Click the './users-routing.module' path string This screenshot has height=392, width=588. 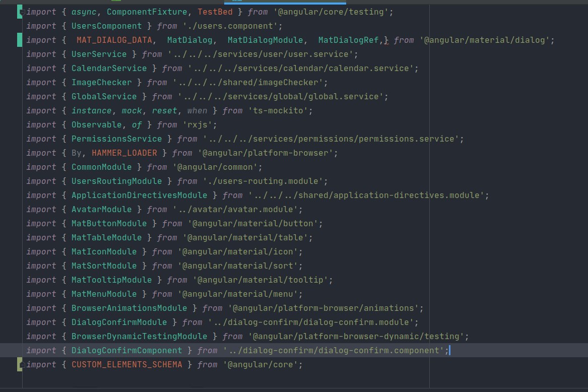(x=263, y=181)
